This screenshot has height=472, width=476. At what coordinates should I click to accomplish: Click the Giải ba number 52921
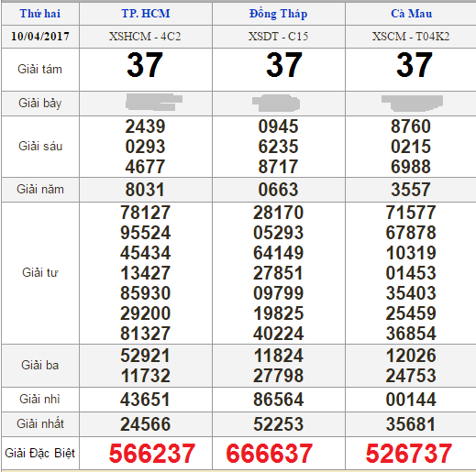(145, 356)
